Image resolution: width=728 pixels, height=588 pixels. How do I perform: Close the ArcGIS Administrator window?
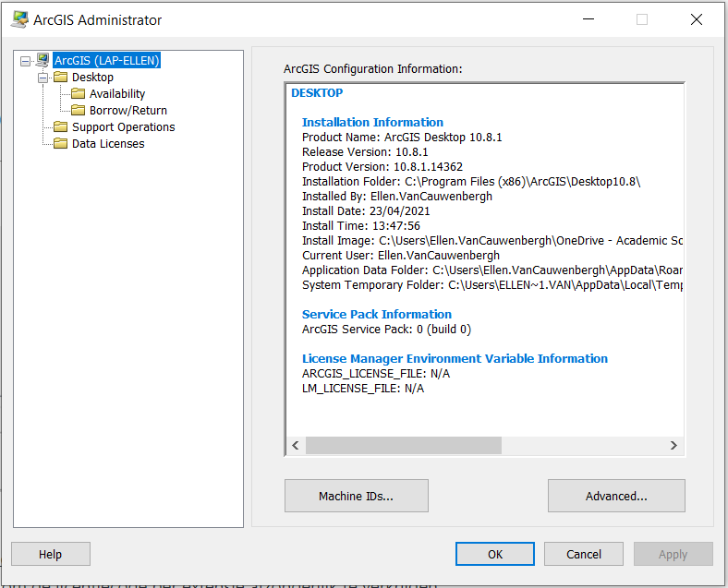[697, 19]
